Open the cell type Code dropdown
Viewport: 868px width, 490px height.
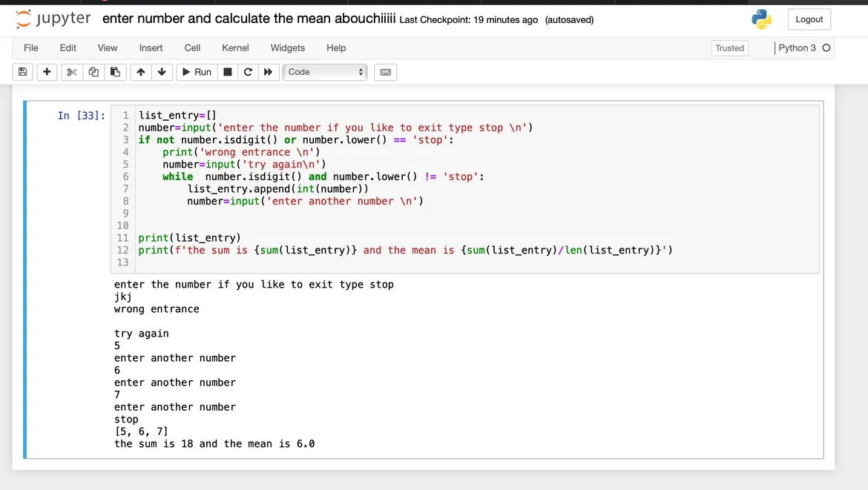coord(325,72)
